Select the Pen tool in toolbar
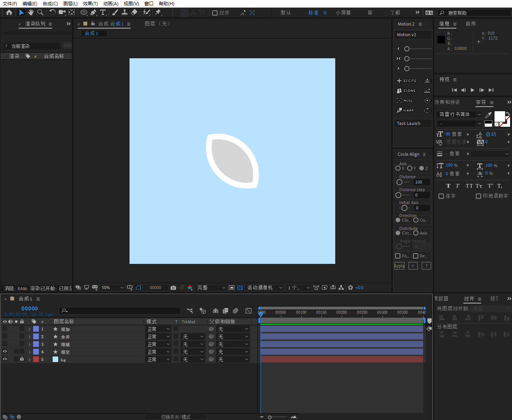Image resolution: width=512 pixels, height=420 pixels. [x=93, y=13]
